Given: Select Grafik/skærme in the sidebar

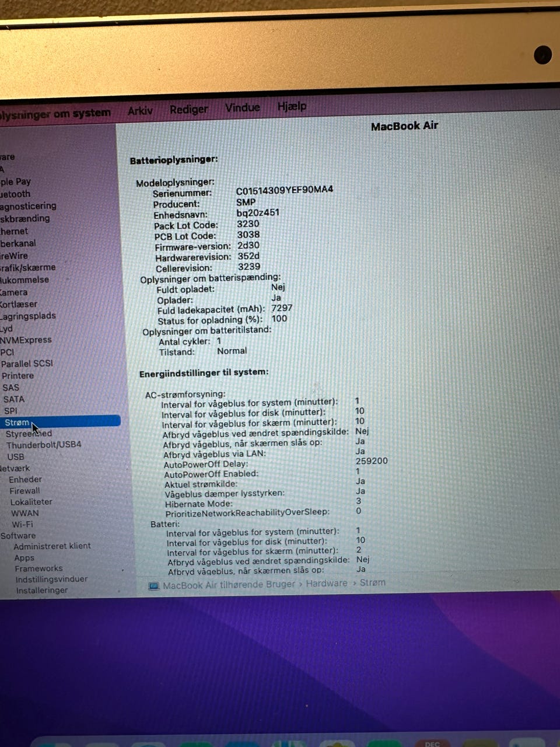Looking at the screenshot, I should tap(28, 267).
